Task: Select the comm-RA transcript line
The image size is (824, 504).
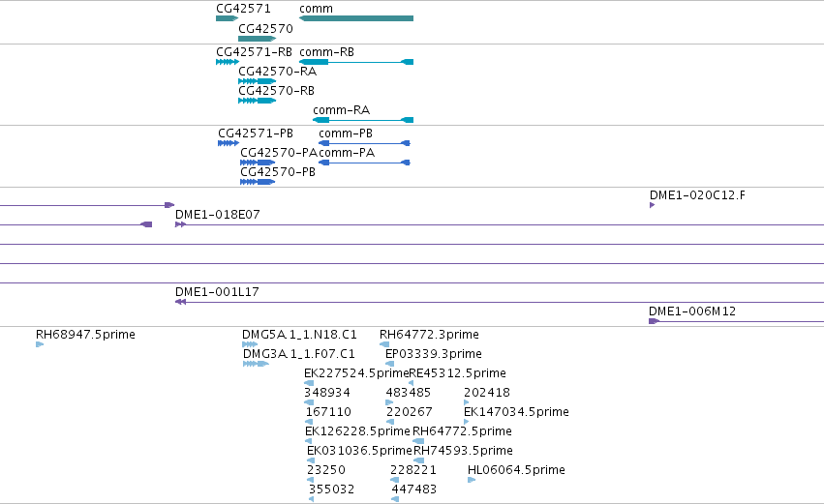Action: 363,120
